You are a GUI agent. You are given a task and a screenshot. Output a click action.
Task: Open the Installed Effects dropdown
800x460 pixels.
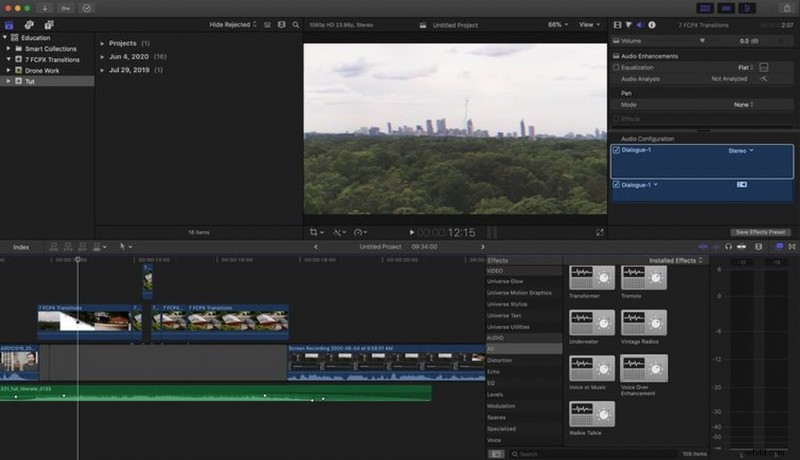(x=676, y=260)
